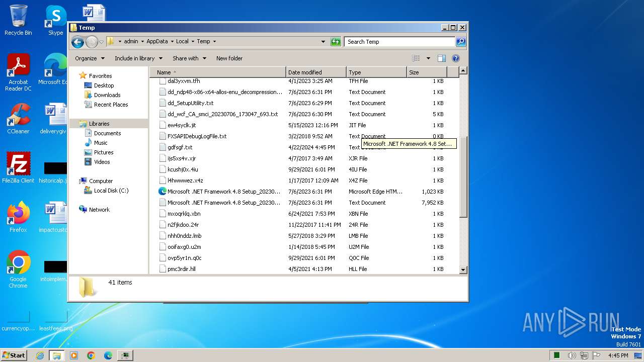Viewport: 644px width, 362px height.
Task: Open FileZilla Client desktop shortcut
Action: click(18, 168)
